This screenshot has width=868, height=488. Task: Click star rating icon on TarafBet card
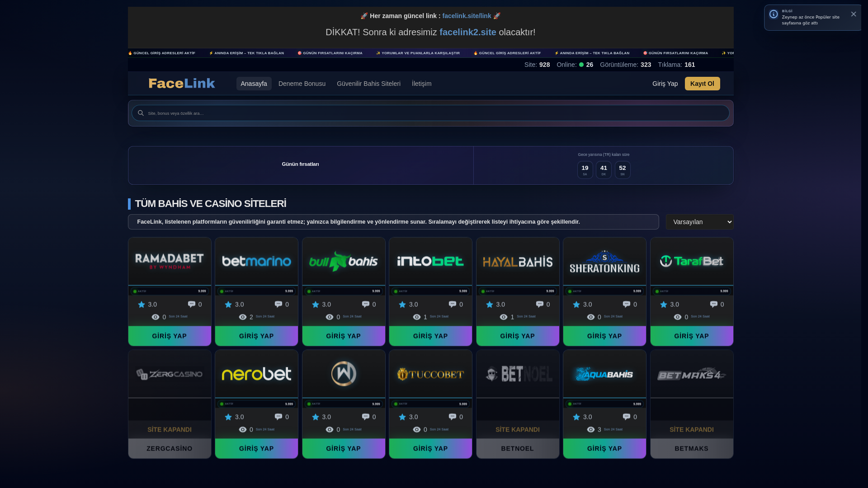[x=664, y=305]
